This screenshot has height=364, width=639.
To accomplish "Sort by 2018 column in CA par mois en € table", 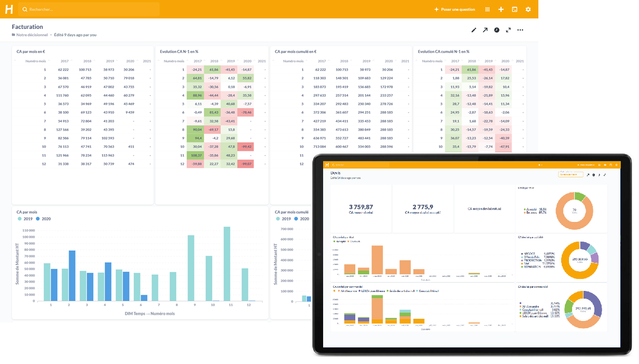I will [x=86, y=61].
